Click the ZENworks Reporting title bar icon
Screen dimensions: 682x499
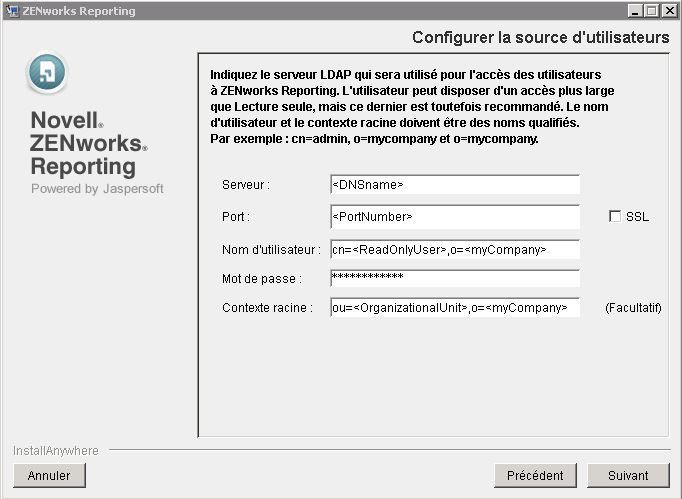[x=11, y=11]
